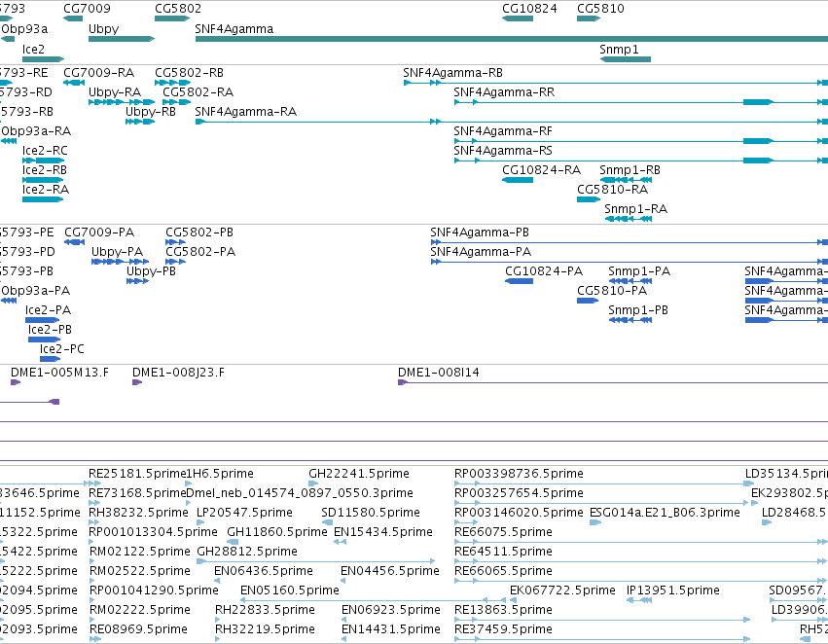This screenshot has height=644, width=828.
Task: Select the DME1-005M13.F clone label
Action: tap(59, 373)
